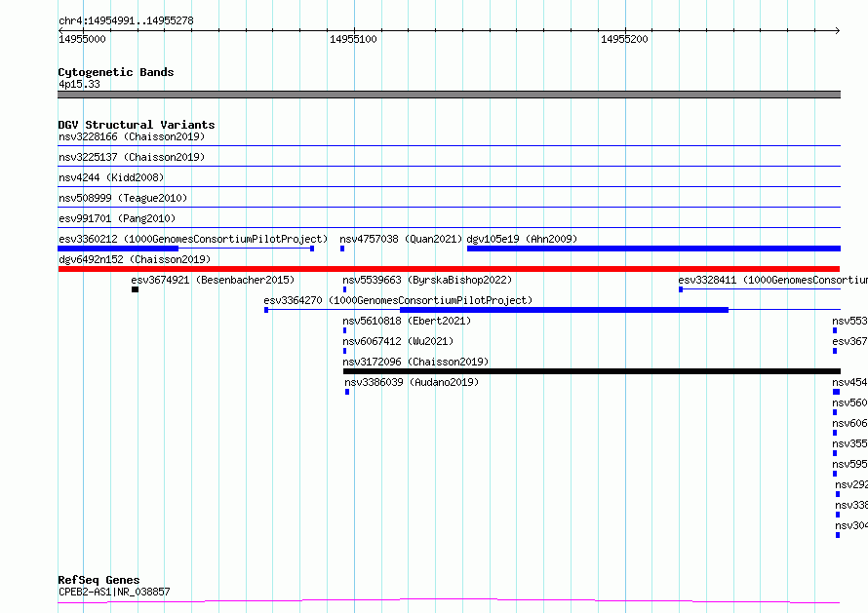868x613 pixels.
Task: Click the dgv105e19 (Ahn2009) label
Action: 522,239
